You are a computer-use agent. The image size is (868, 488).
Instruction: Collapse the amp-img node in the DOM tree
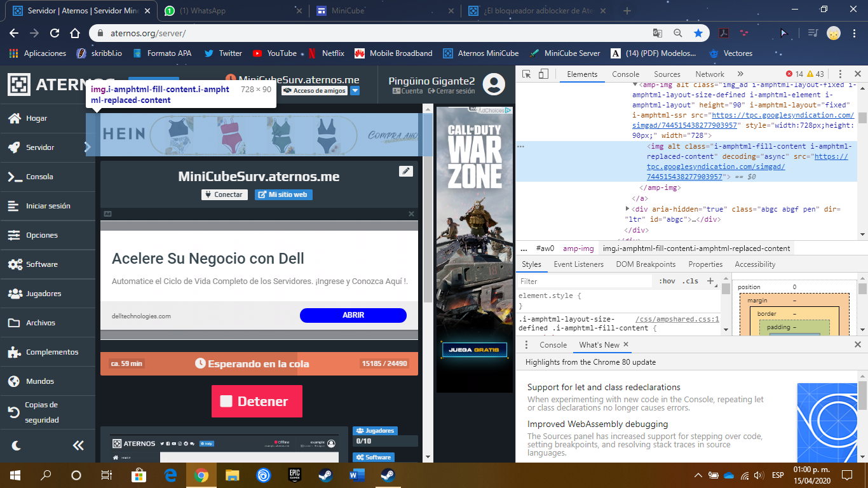point(635,85)
